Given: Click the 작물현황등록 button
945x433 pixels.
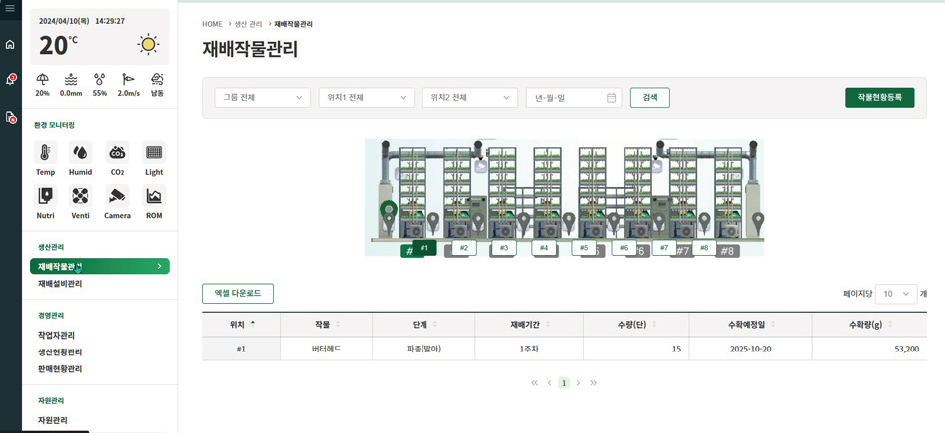Looking at the screenshot, I should click(879, 98).
